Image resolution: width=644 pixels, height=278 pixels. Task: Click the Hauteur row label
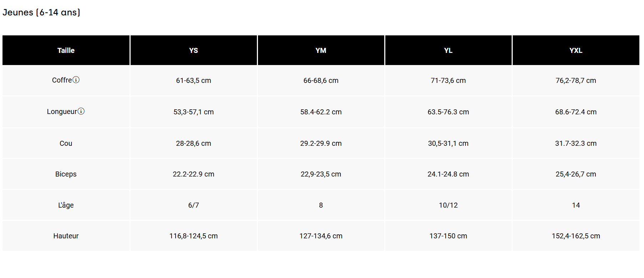pos(66,236)
